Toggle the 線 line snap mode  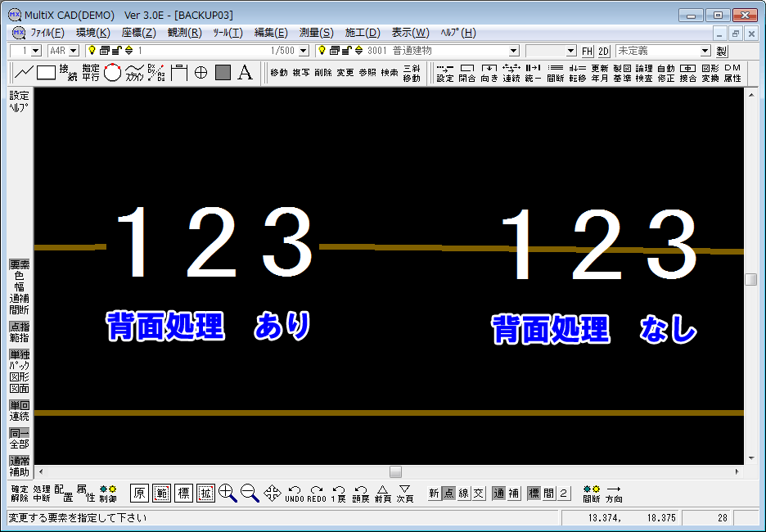(x=463, y=494)
